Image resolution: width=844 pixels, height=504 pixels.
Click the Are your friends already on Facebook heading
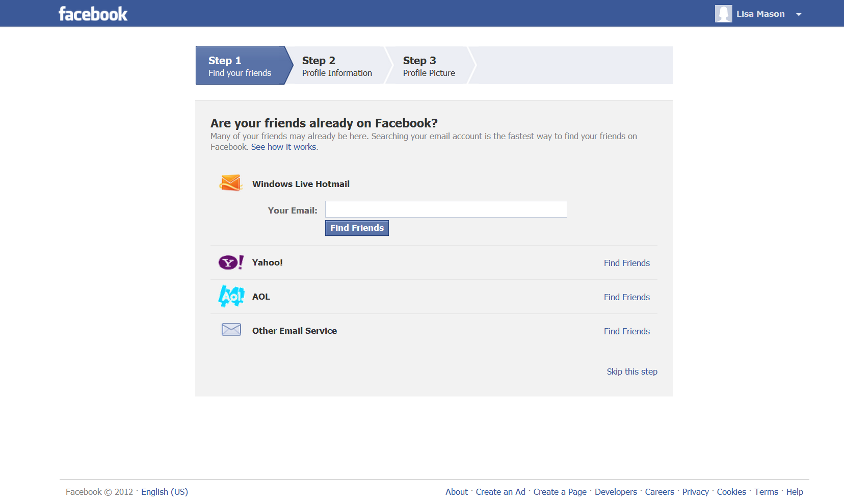(x=324, y=123)
